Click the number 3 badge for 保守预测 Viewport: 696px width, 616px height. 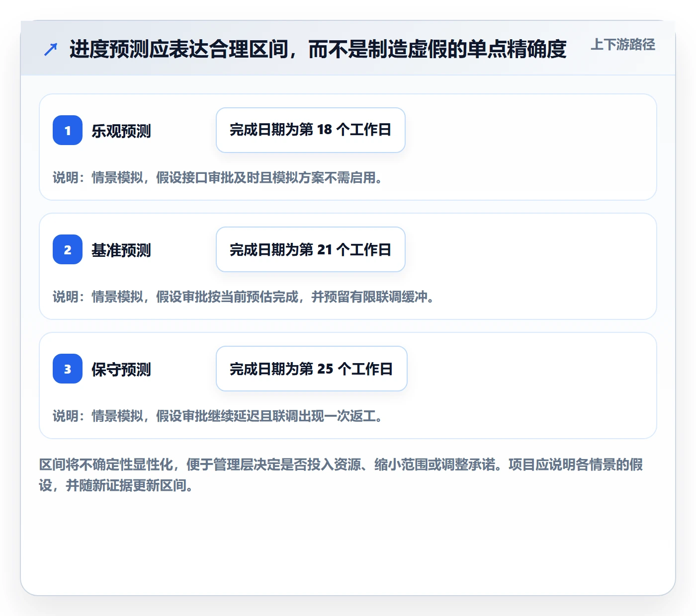pos(68,369)
